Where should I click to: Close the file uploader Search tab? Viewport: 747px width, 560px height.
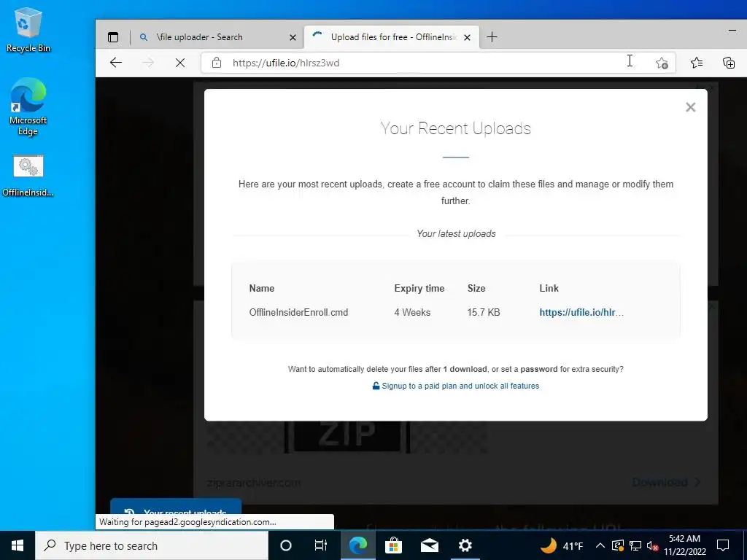[x=293, y=37]
